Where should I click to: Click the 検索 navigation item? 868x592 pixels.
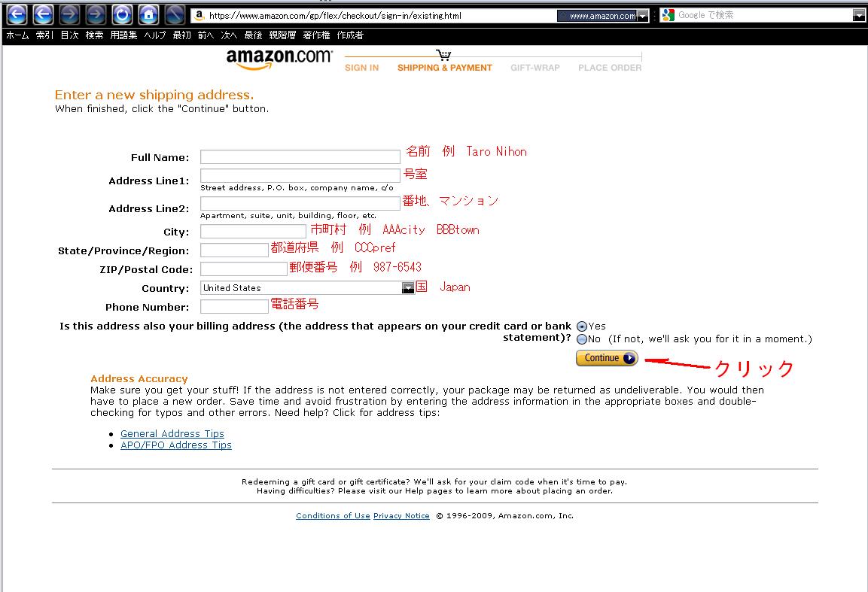pyautogui.click(x=94, y=35)
